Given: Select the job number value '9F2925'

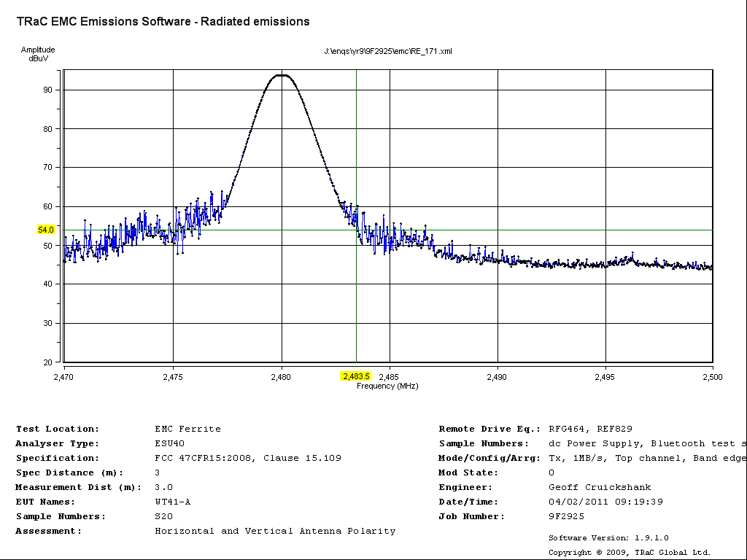Looking at the screenshot, I should tap(566, 516).
